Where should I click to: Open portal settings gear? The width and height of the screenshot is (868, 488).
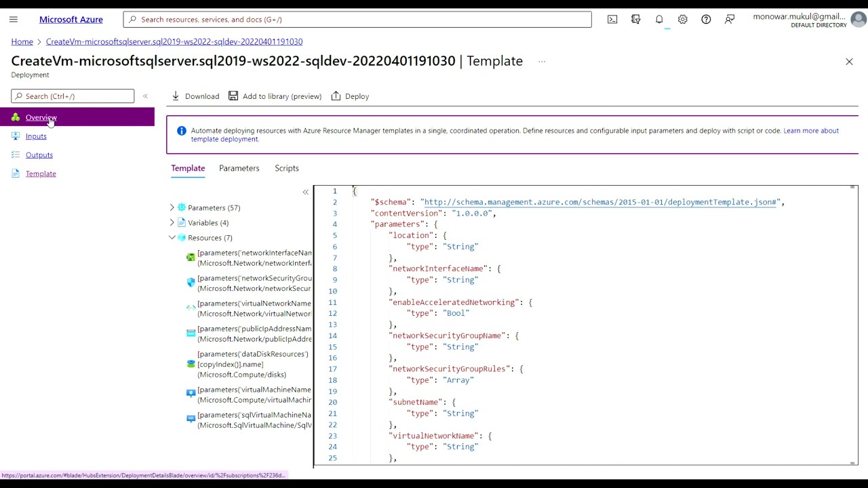[x=683, y=20]
